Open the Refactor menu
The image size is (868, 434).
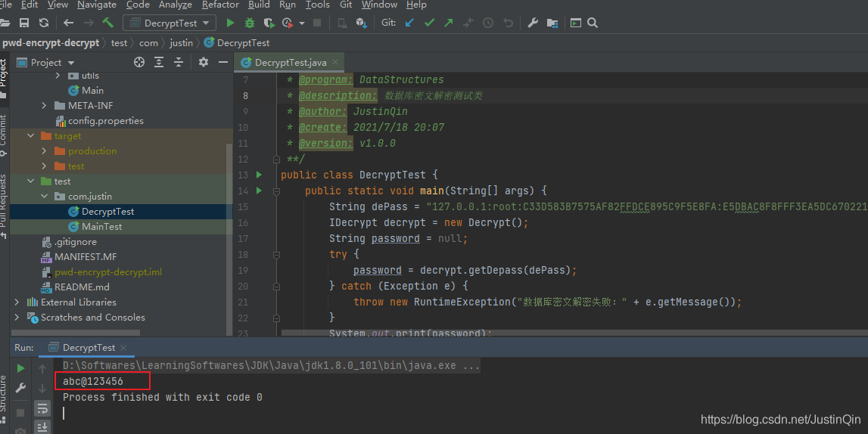point(220,5)
